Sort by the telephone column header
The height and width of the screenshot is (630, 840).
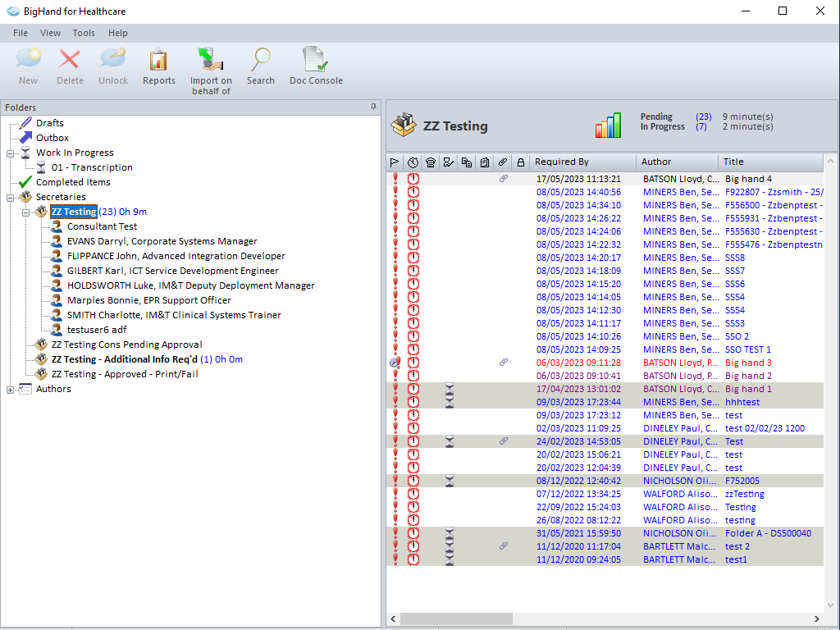point(431,162)
